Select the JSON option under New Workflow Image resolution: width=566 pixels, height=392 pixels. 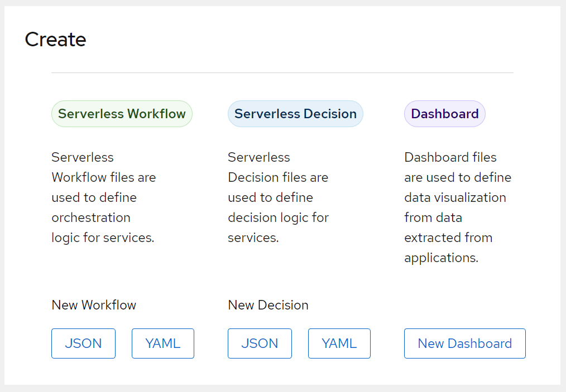coord(83,343)
